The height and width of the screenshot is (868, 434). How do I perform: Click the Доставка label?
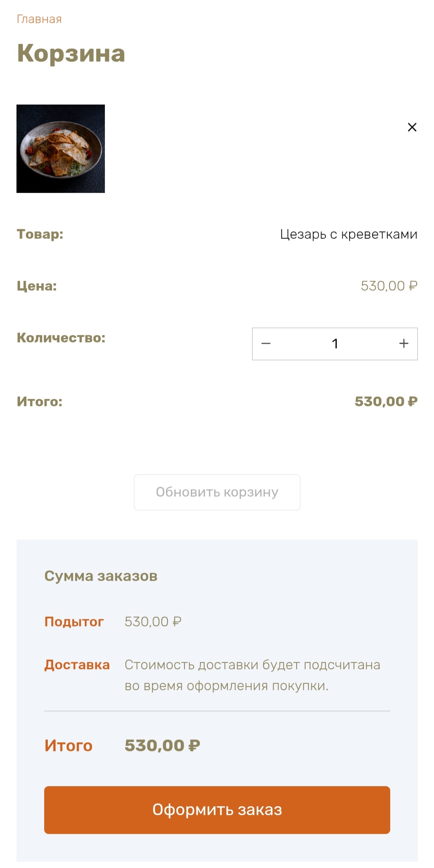click(77, 665)
